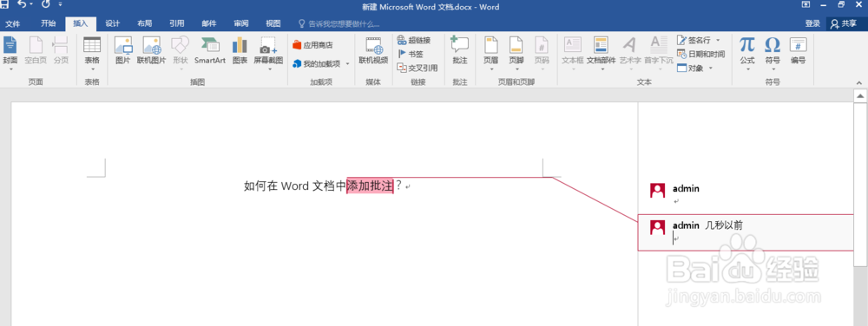Switch to the Review (审阅) tab
Image resolution: width=868 pixels, height=326 pixels.
point(240,23)
